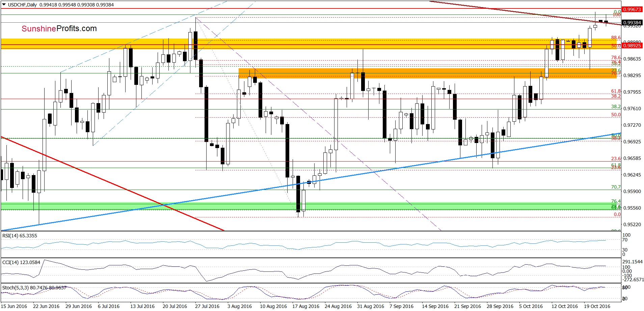The width and height of the screenshot is (644, 311).
Task: Click the 14 Sep 2016 date label
Action: click(x=435, y=306)
